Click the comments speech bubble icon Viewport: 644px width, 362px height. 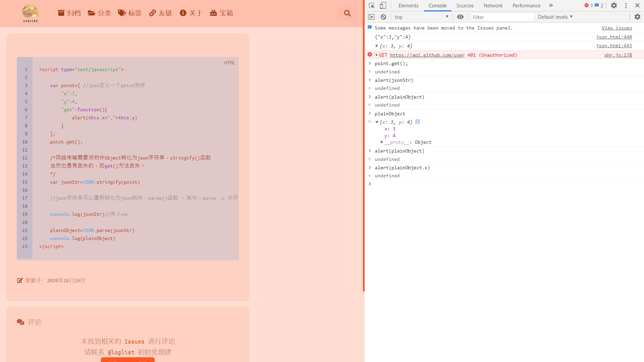(20, 322)
